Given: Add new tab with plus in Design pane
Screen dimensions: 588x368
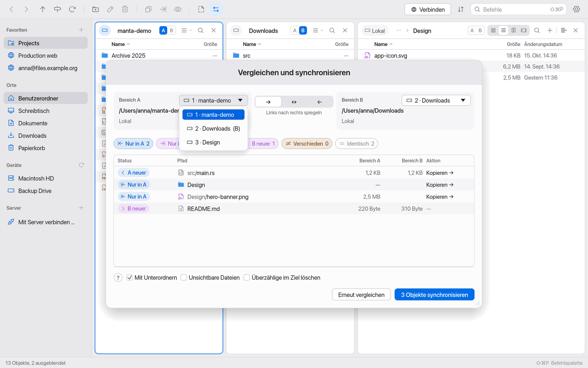Looking at the screenshot, I should point(550,31).
